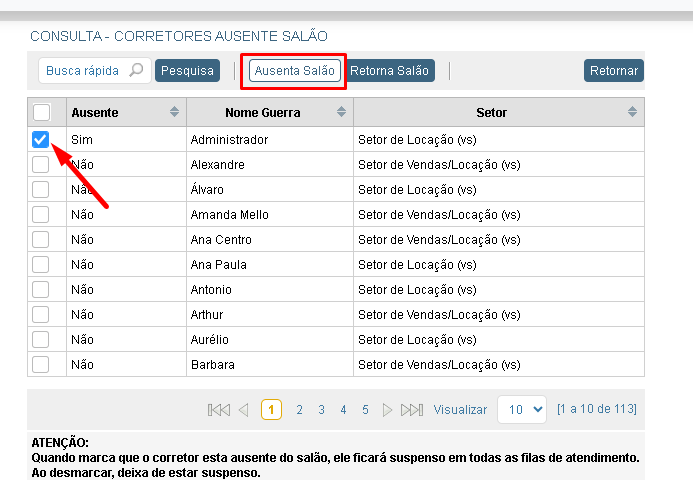Go to next page arrow

388,410
